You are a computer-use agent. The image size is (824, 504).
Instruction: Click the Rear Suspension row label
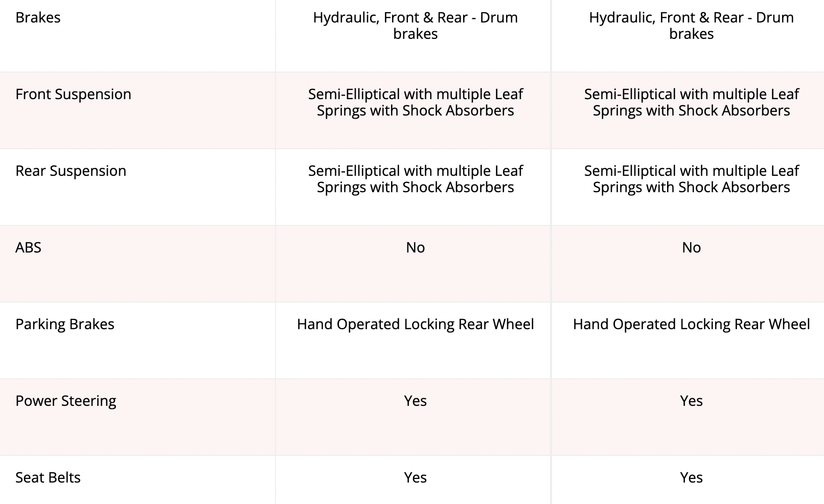[71, 171]
